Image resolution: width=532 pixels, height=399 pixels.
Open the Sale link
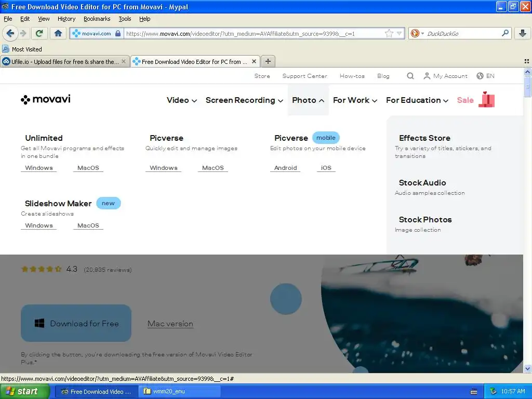point(465,100)
